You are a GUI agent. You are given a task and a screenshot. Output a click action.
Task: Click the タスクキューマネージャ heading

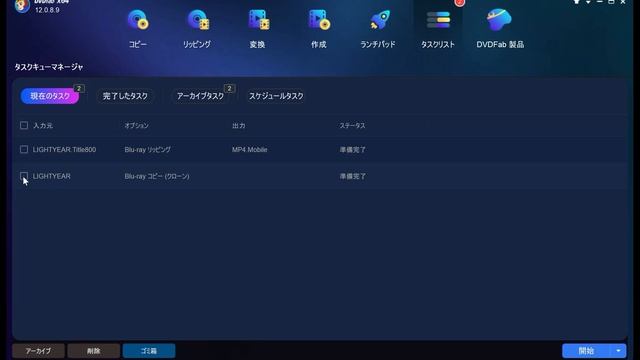click(x=49, y=67)
